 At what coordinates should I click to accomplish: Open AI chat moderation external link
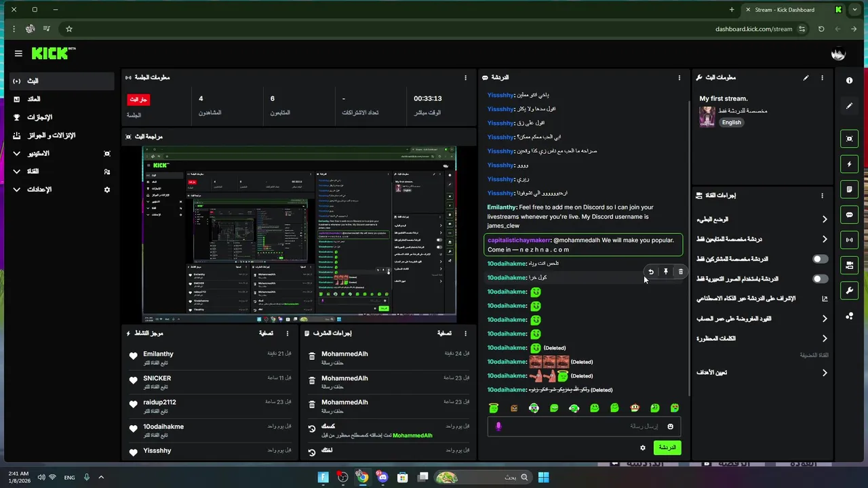825,299
